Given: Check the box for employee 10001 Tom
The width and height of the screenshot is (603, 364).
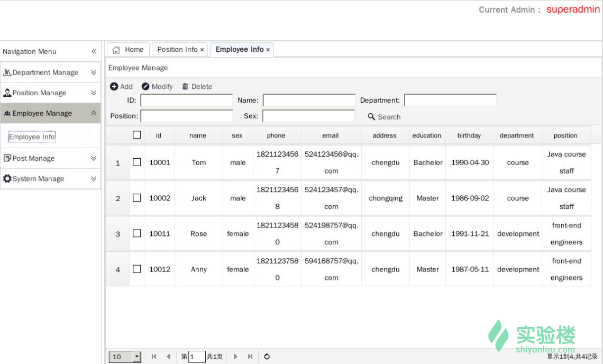Looking at the screenshot, I should pos(136,162).
